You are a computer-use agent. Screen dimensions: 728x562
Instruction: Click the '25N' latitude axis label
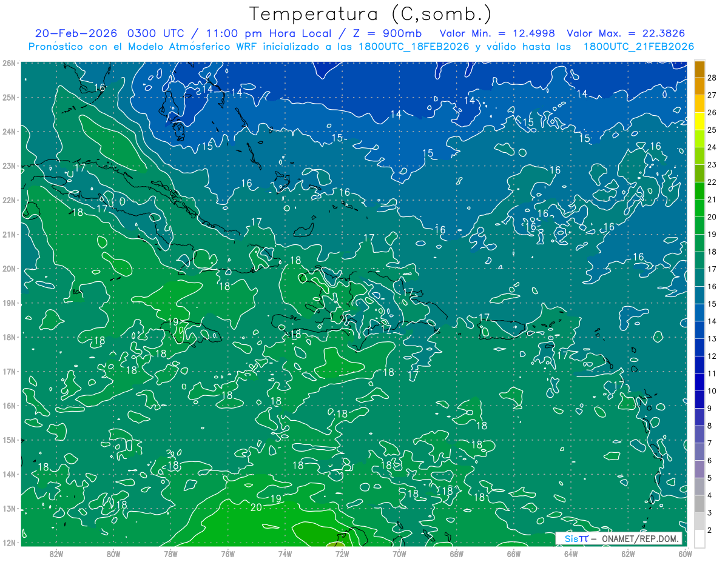(9, 97)
